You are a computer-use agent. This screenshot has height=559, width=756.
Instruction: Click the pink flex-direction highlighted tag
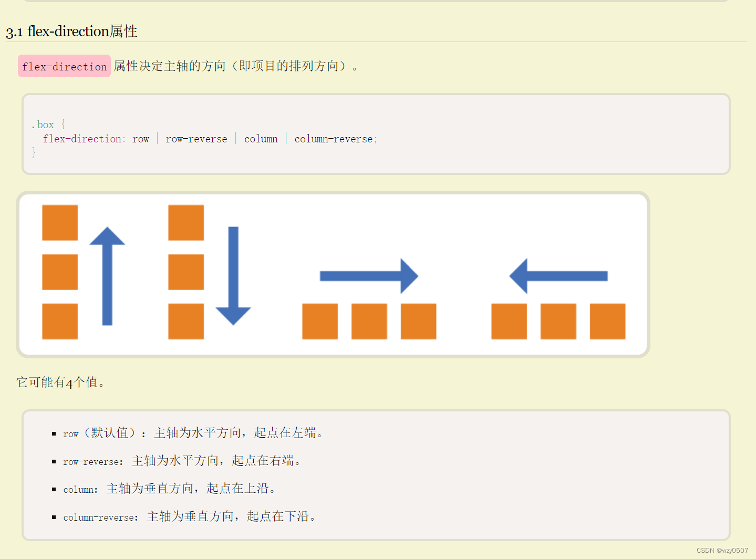[x=64, y=66]
